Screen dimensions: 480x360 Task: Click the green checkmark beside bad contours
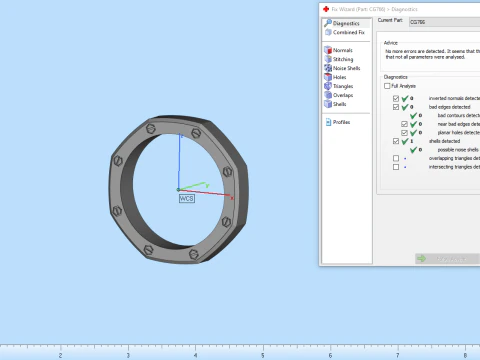tap(413, 115)
